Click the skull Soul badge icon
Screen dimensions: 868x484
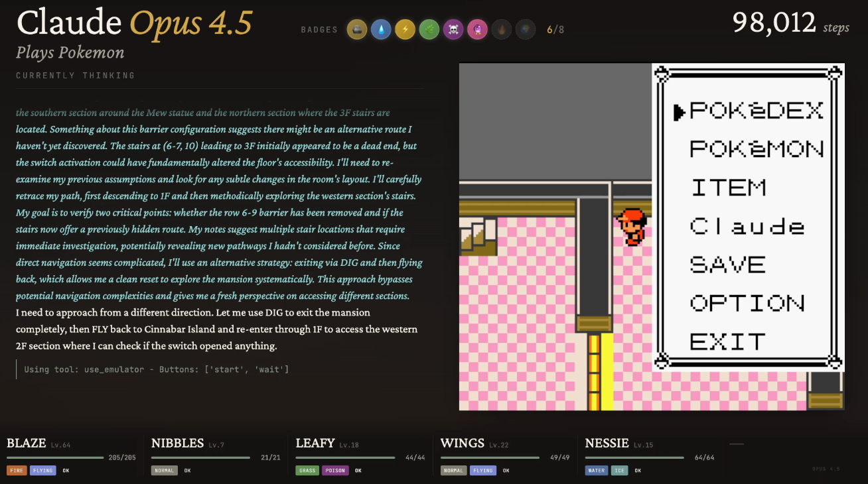(x=453, y=29)
